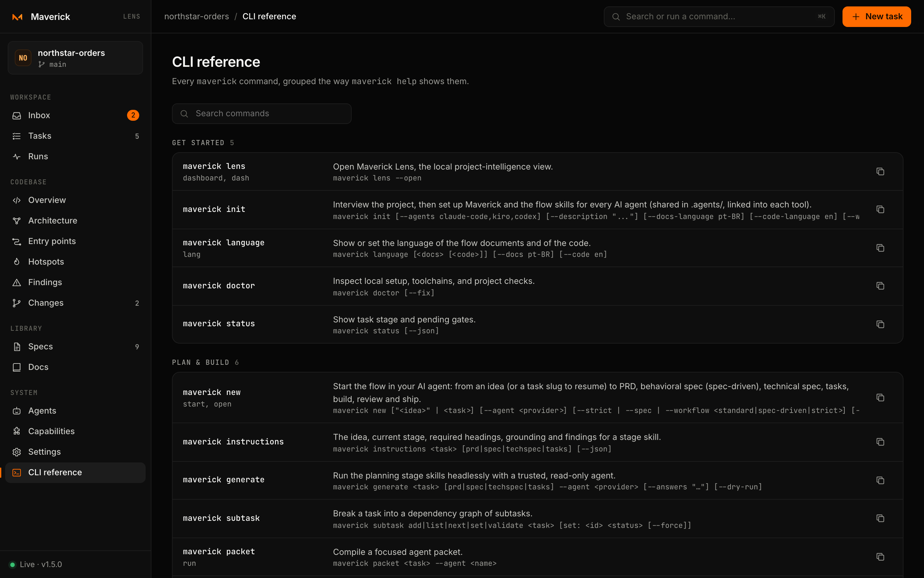
Task: Copy the maverick language command
Action: (x=880, y=248)
